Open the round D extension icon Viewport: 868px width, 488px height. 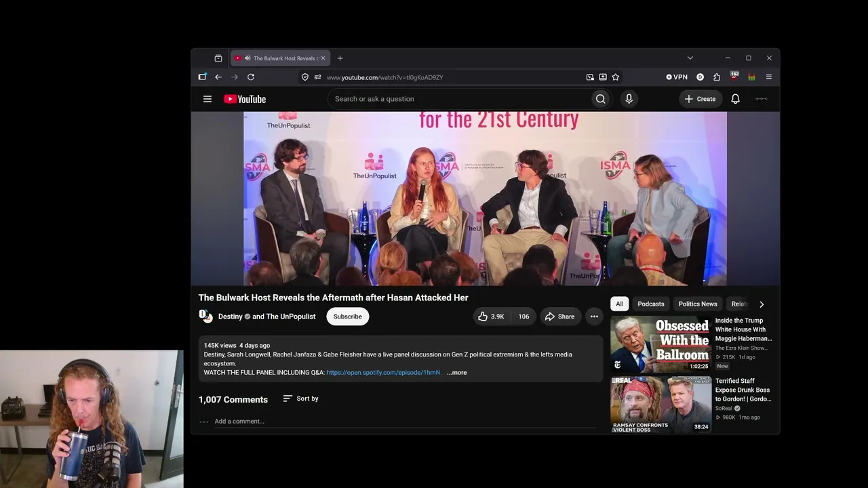(x=701, y=77)
